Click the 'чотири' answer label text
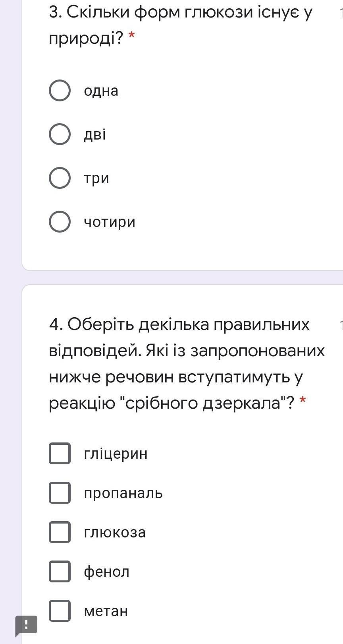The width and height of the screenshot is (343, 644). pos(109,222)
